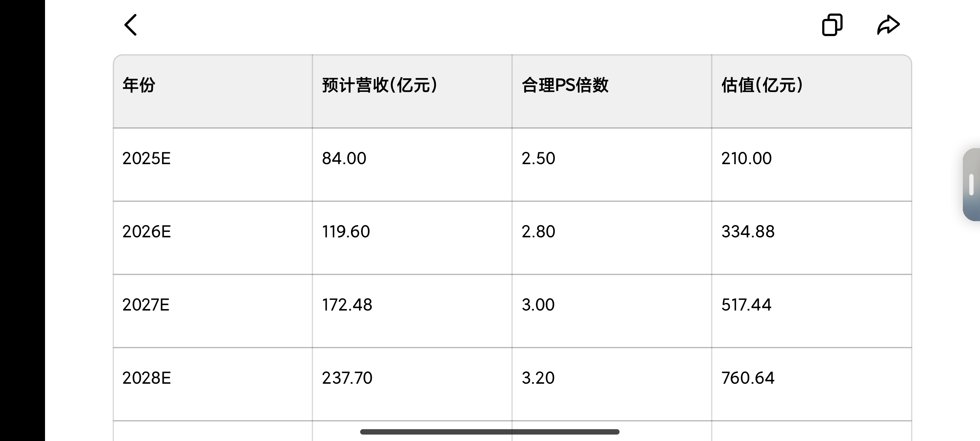Select the 估值(亿元) column header

click(x=812, y=91)
